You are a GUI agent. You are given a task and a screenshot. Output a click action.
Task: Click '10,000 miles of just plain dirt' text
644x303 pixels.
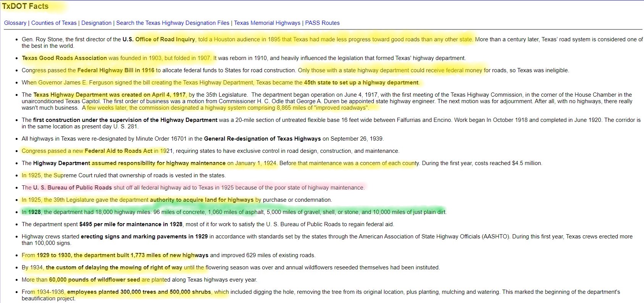tap(409, 212)
